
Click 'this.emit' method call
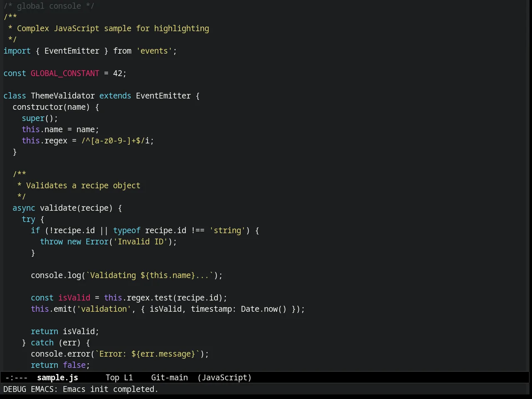(51, 309)
